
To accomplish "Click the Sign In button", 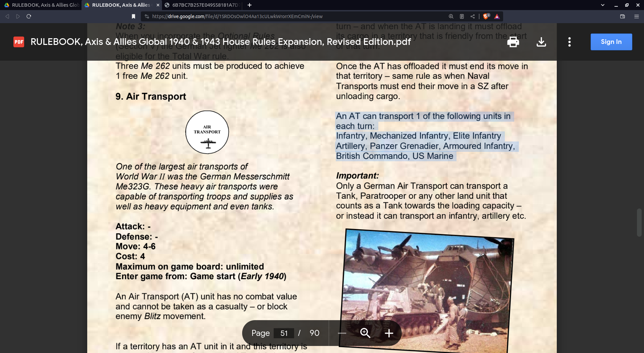I will (611, 42).
